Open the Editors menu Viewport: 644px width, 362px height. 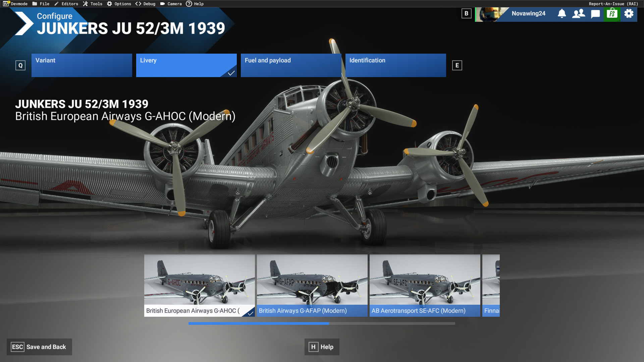coord(66,4)
